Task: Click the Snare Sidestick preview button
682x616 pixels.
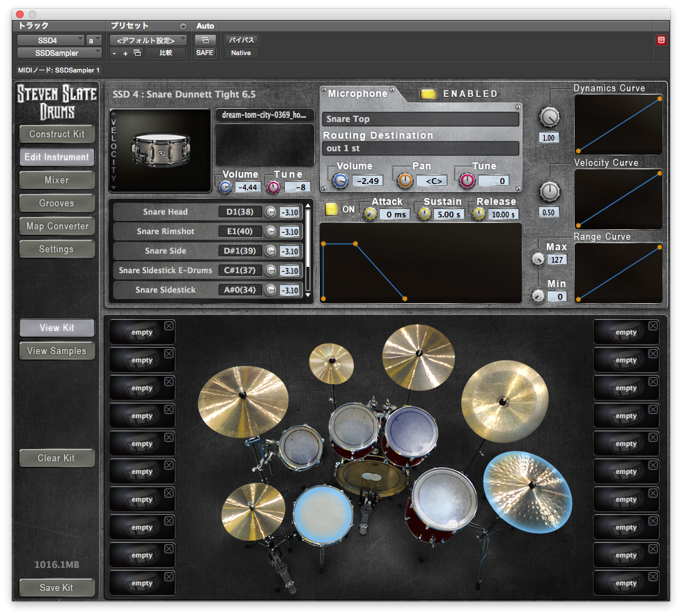Action: [270, 290]
